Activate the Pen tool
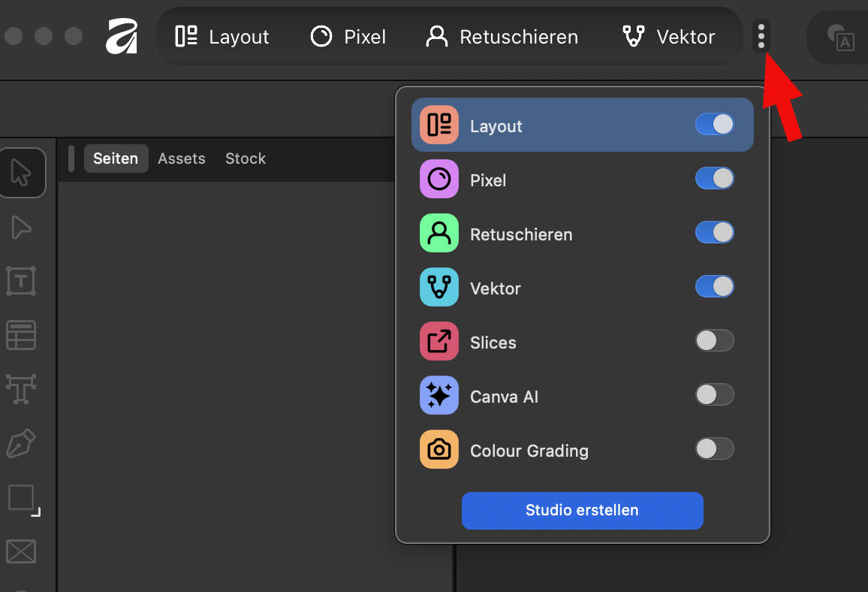 tap(21, 444)
